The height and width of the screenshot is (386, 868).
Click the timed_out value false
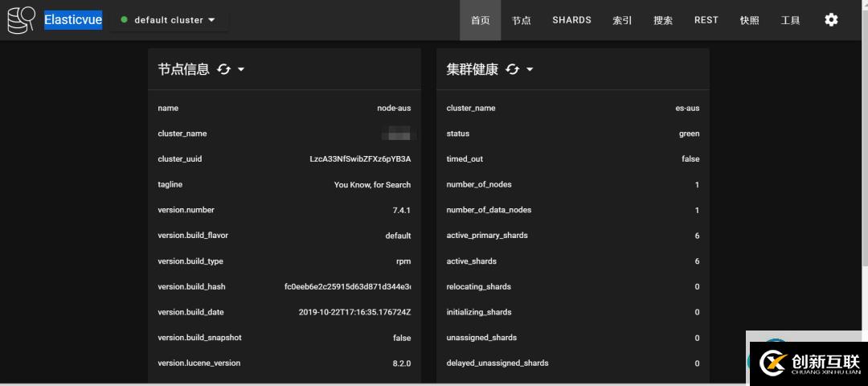[x=690, y=159]
